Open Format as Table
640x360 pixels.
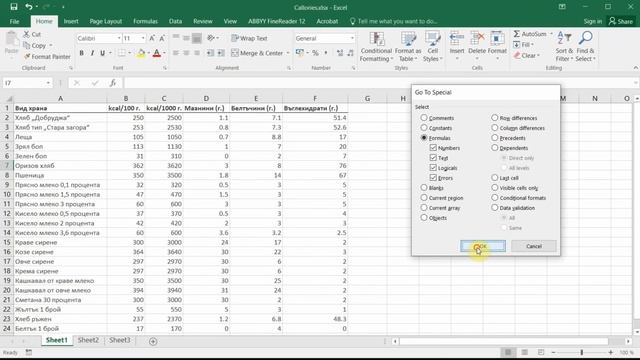(x=407, y=47)
